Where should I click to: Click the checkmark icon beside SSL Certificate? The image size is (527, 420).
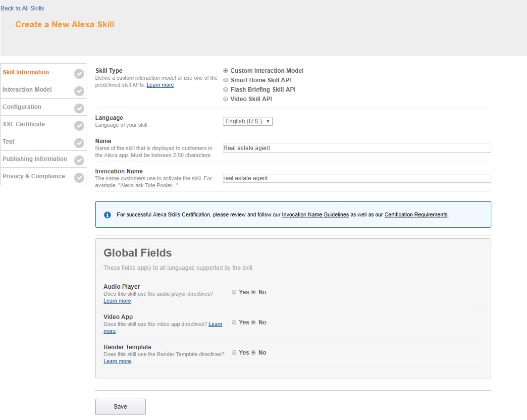[x=79, y=126]
